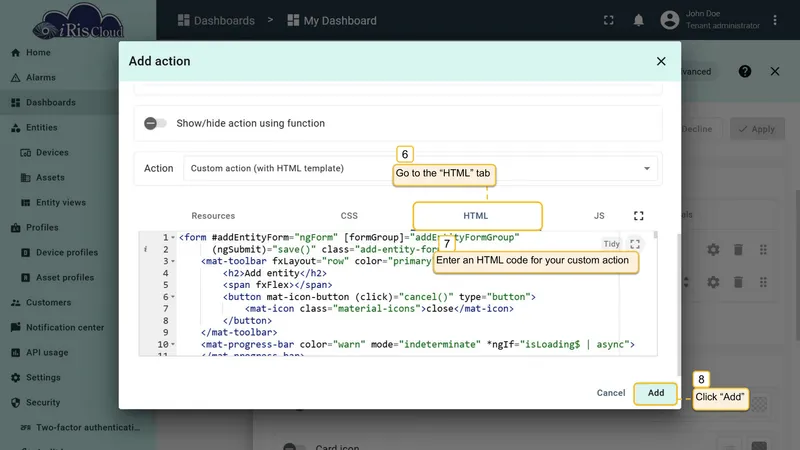Switch to the Resources tab
This screenshot has height=450, width=800.
point(213,216)
